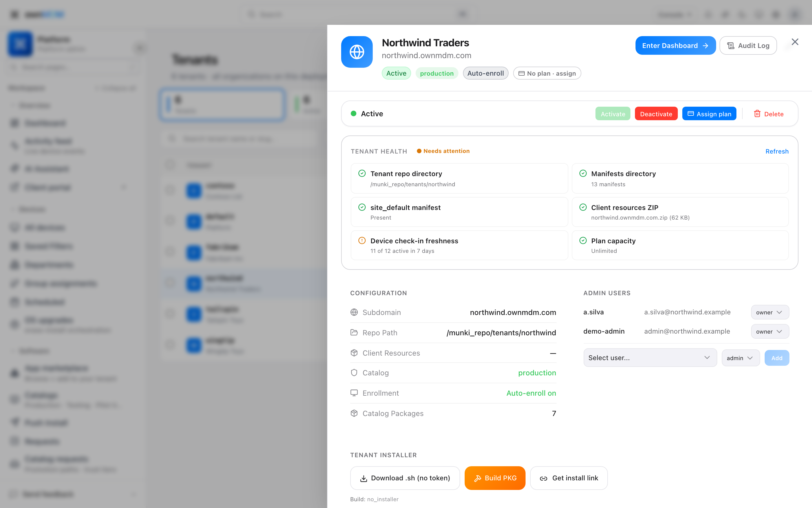
Task: Click the email 'admin@northwind.example'
Action: click(x=687, y=331)
